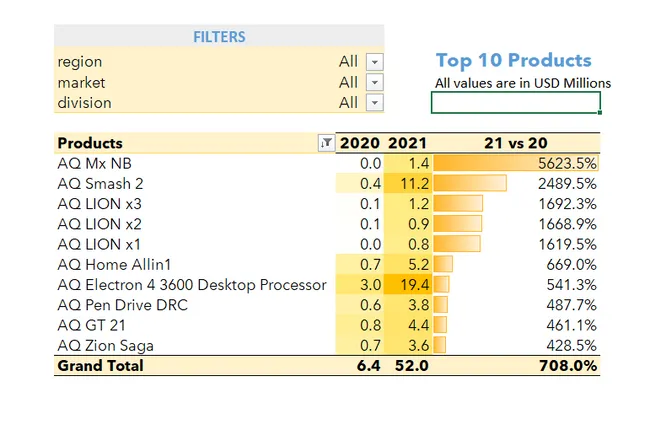650x446 pixels.
Task: Select the region filter label
Action: click(x=80, y=62)
